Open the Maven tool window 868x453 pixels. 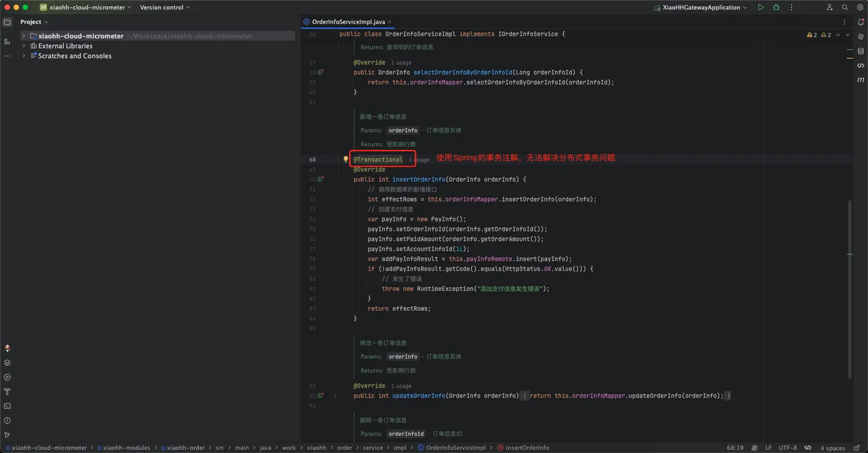point(861,80)
